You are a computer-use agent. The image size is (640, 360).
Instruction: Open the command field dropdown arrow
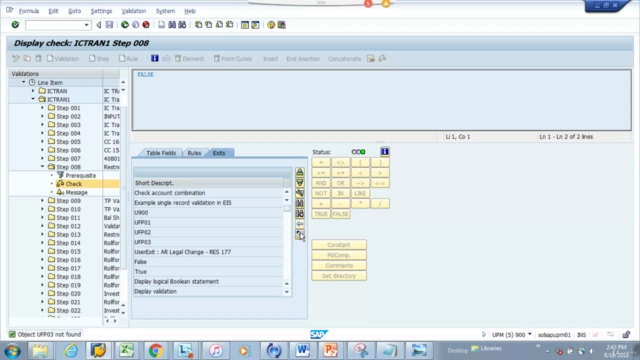[86, 25]
